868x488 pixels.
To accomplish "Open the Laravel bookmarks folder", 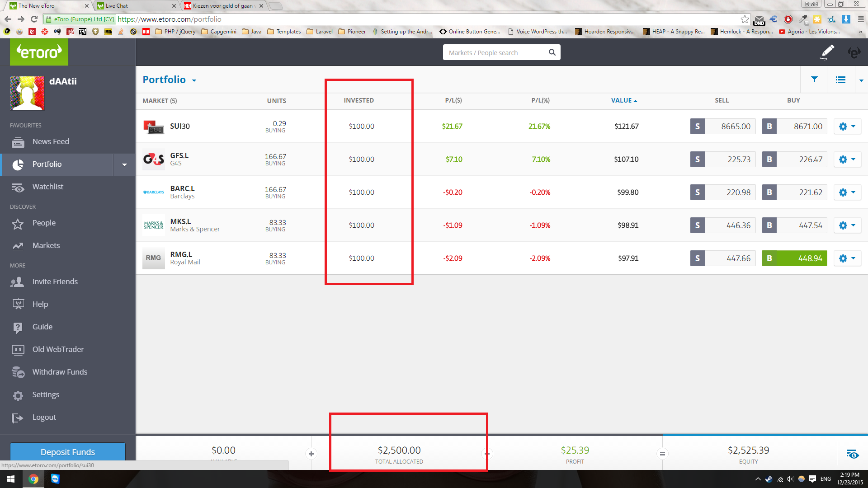I will pyautogui.click(x=320, y=32).
